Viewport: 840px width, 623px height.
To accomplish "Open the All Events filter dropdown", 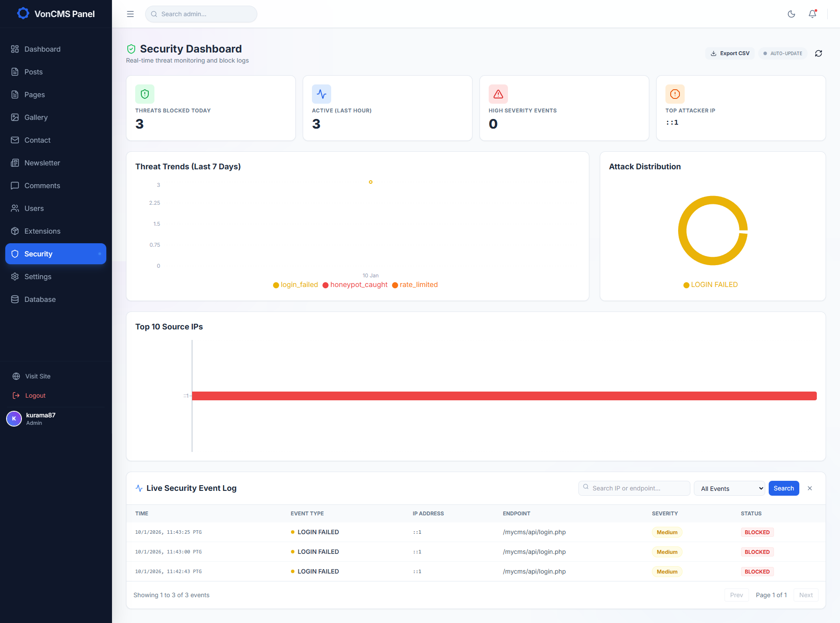I will coord(730,488).
